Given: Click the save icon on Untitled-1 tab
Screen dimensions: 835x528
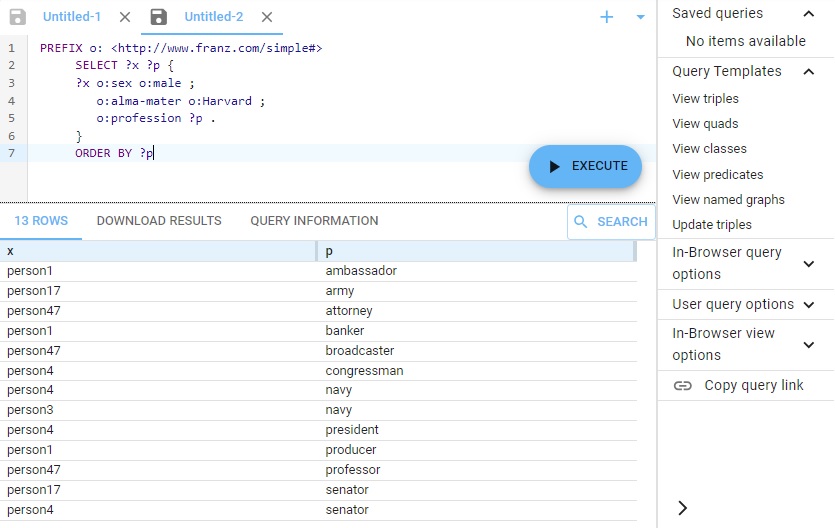Looking at the screenshot, I should tap(17, 17).
